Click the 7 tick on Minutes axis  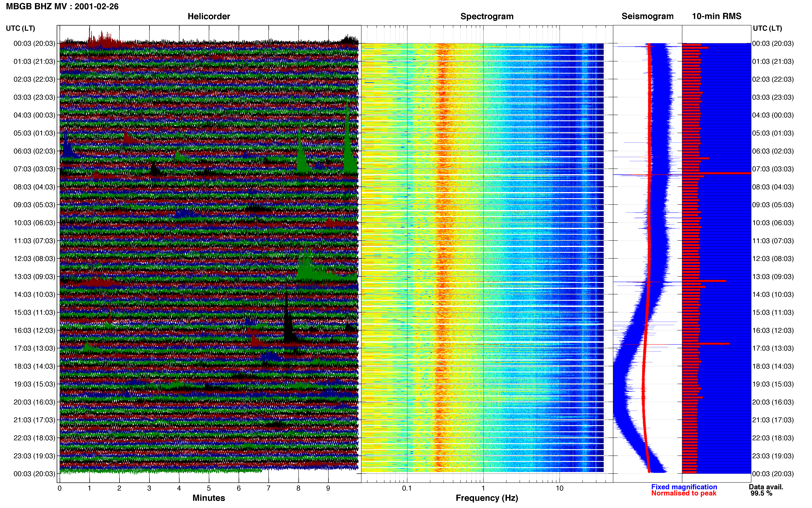click(x=269, y=488)
